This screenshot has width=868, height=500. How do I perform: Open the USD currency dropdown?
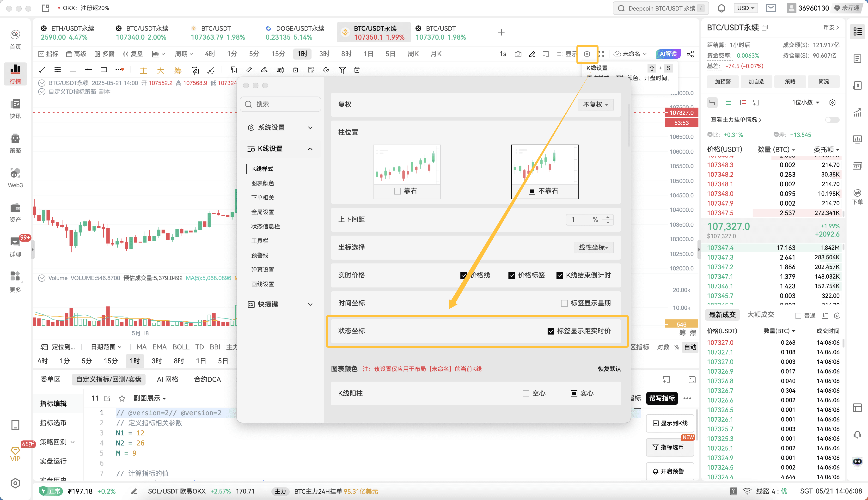(746, 8)
